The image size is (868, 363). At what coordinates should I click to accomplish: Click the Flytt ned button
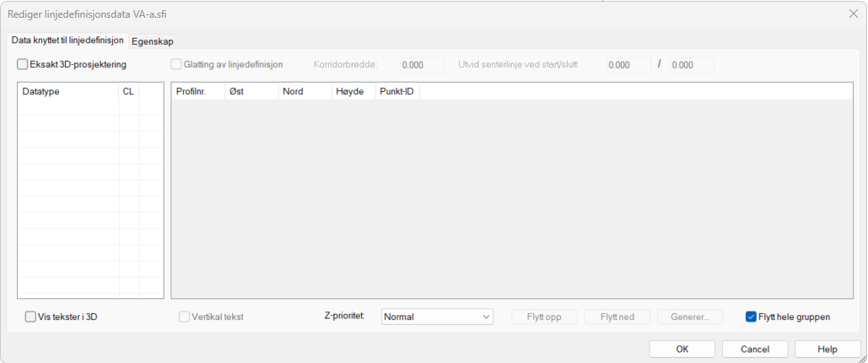[617, 317]
